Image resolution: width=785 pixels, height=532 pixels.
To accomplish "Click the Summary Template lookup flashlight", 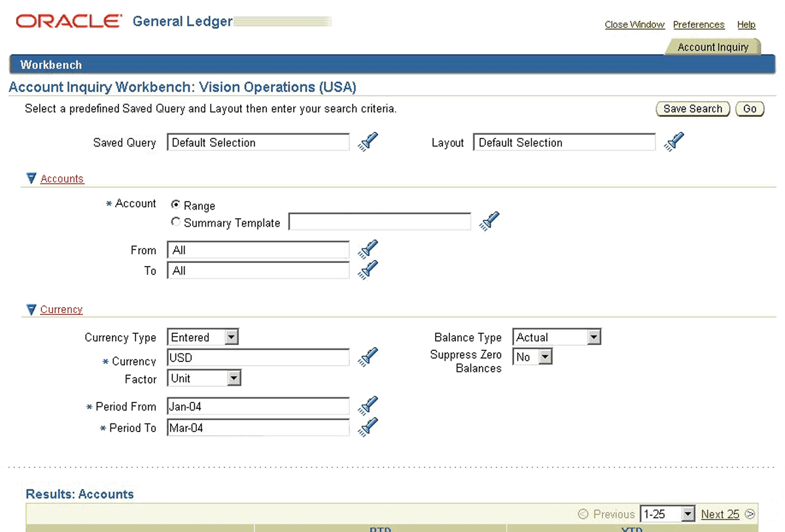I will coord(489,221).
